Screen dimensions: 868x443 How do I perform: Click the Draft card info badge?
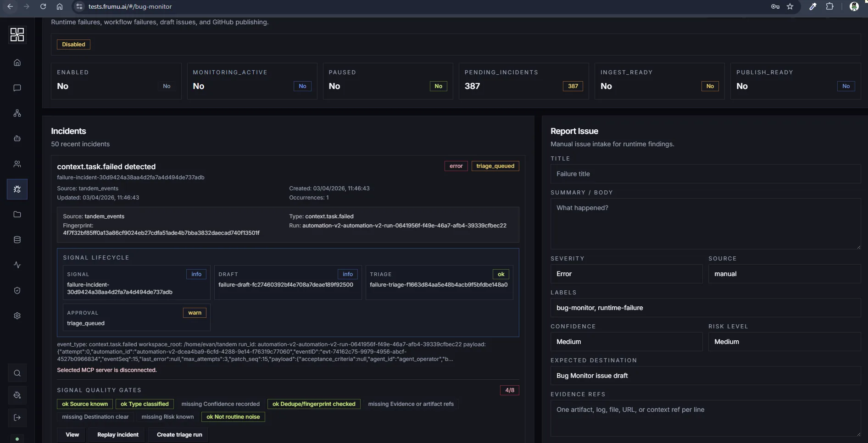[348, 274]
